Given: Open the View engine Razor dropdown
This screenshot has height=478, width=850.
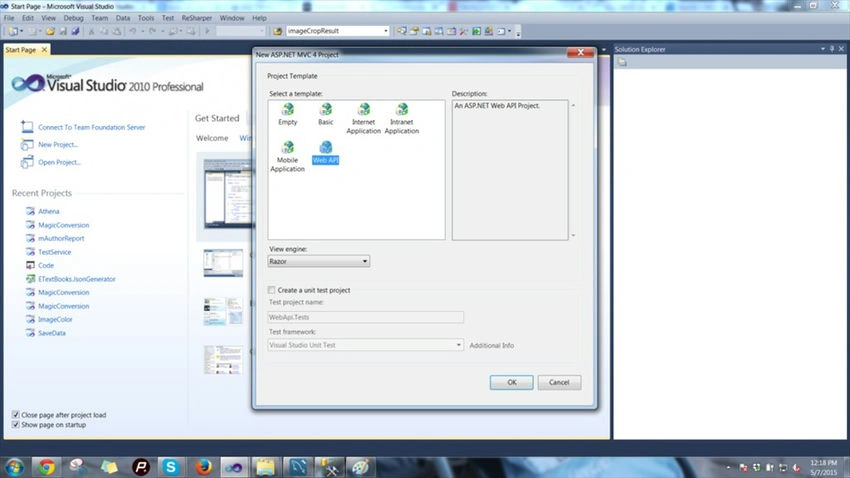Looking at the screenshot, I should [319, 261].
